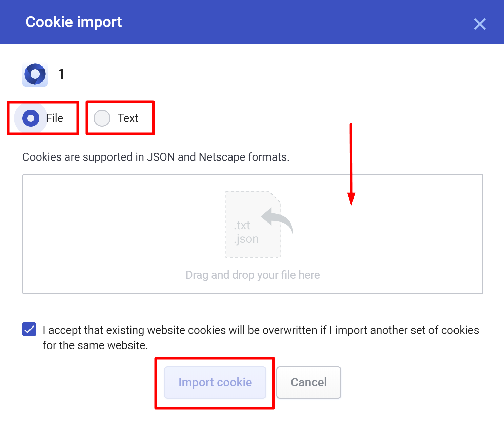
Task: Toggle the overwrite cookies acceptance checkbox
Action: click(29, 329)
